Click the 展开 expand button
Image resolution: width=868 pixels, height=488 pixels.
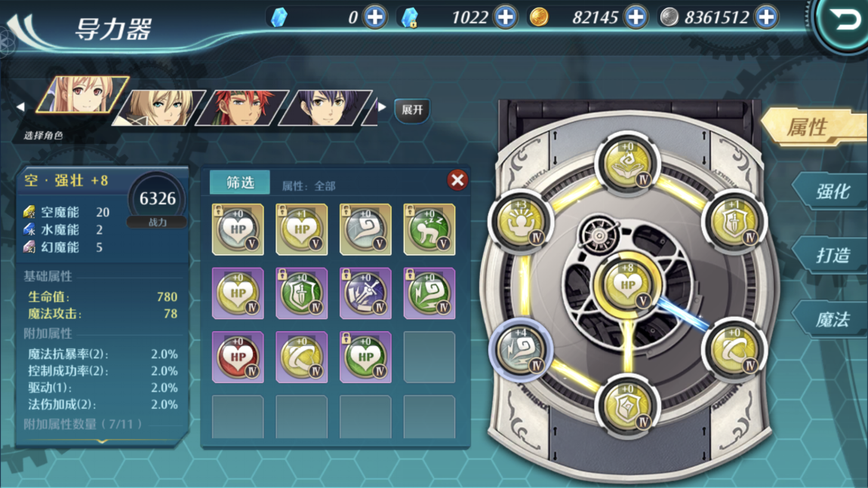point(412,110)
